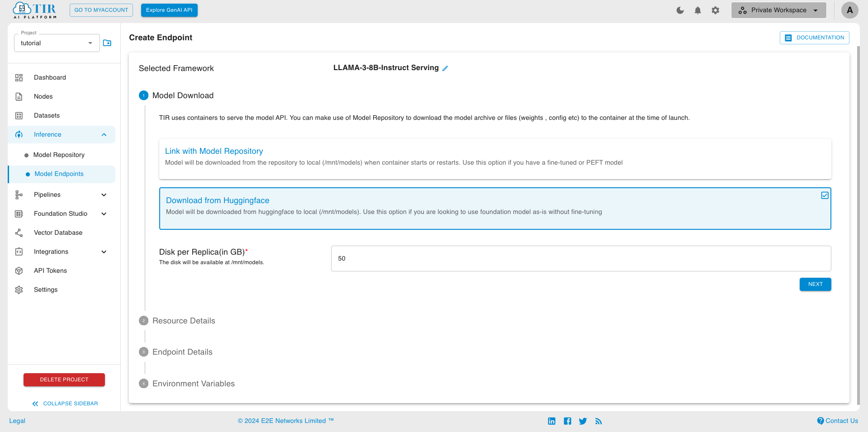Open the RSS feed footer icon
The height and width of the screenshot is (432, 868).
click(598, 421)
